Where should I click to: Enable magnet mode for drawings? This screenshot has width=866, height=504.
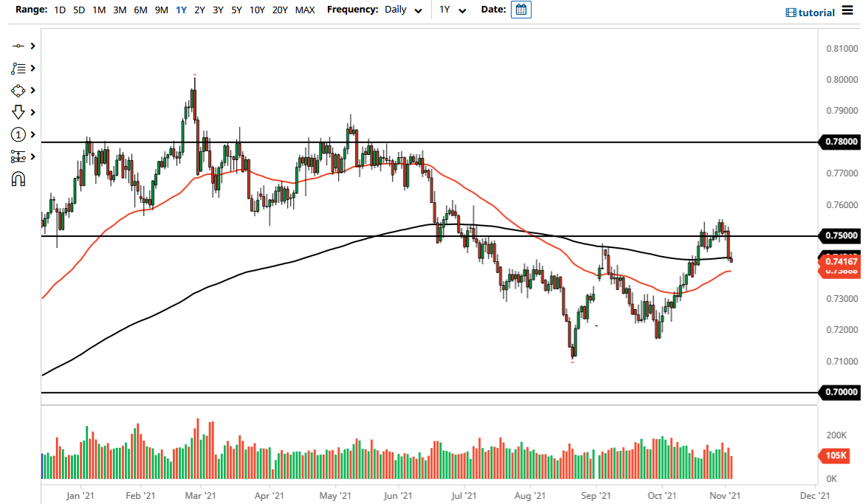(19, 179)
